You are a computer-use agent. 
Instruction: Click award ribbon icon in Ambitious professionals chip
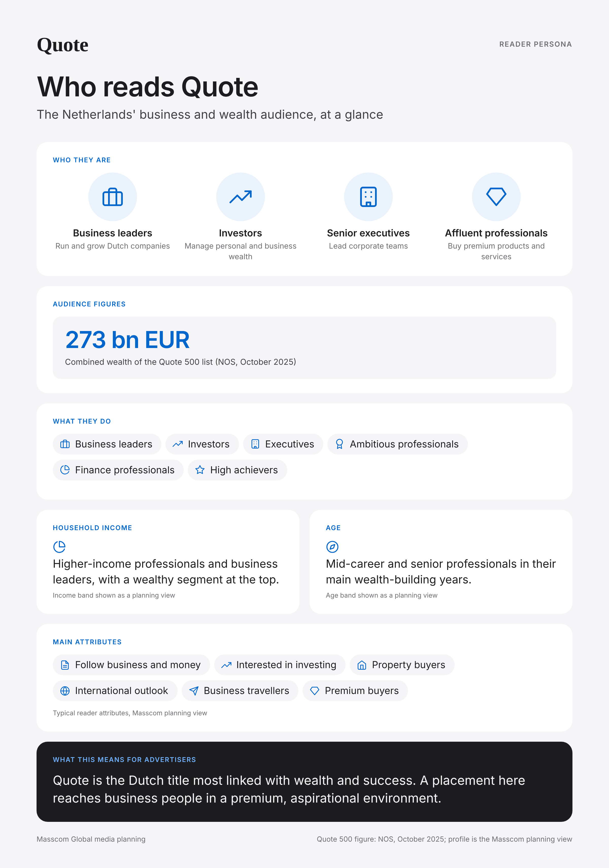(x=340, y=444)
